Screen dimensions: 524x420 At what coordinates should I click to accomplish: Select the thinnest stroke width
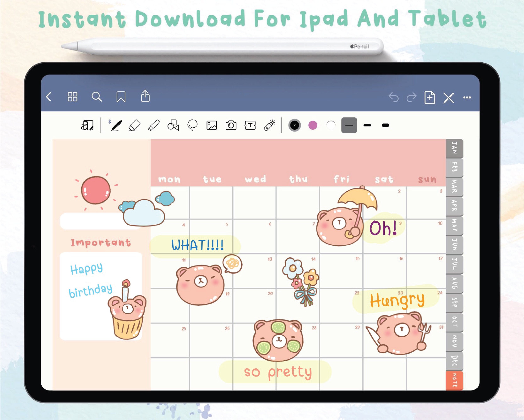pos(349,125)
